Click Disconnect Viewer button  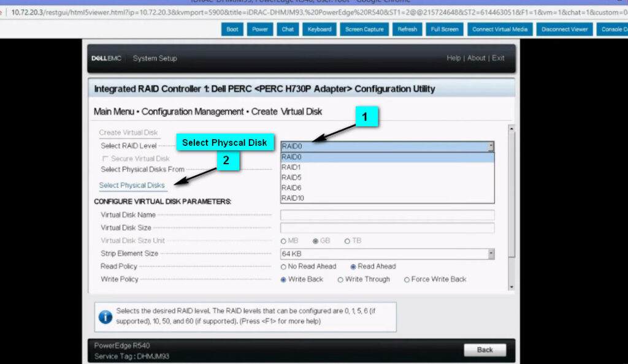[564, 29]
